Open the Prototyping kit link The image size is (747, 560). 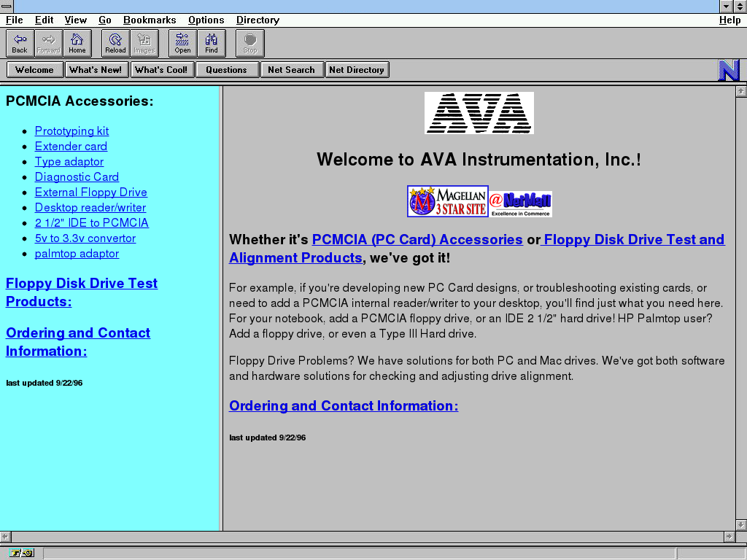point(71,131)
